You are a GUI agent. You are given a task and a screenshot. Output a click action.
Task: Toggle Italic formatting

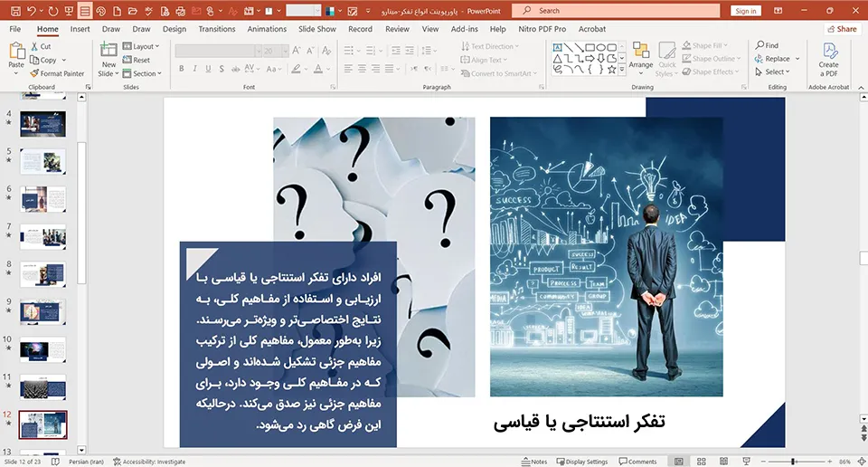coord(195,69)
